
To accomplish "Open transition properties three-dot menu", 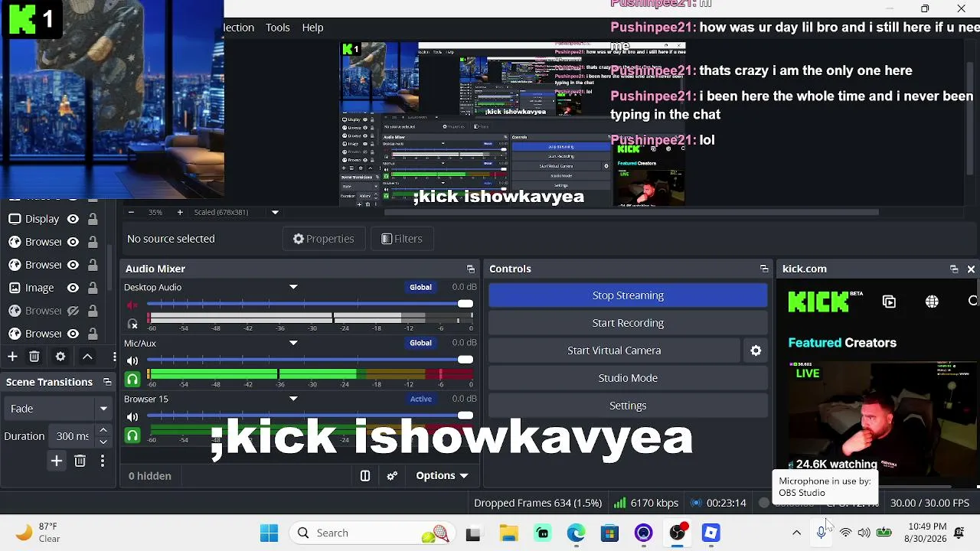I will point(103,461).
